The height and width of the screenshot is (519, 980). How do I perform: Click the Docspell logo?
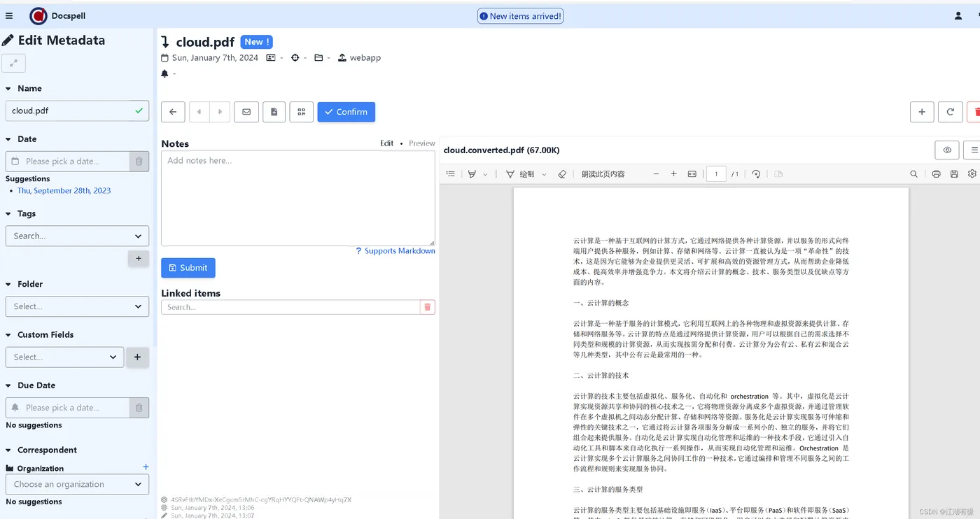click(38, 15)
